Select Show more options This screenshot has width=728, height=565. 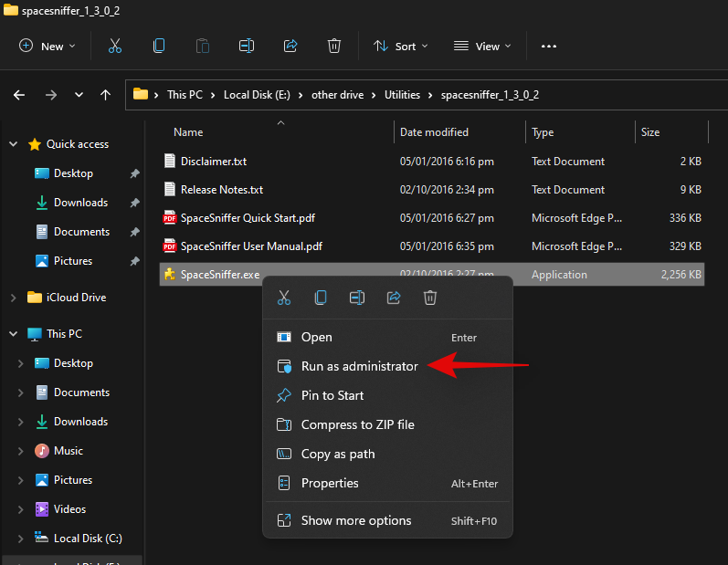tap(356, 520)
